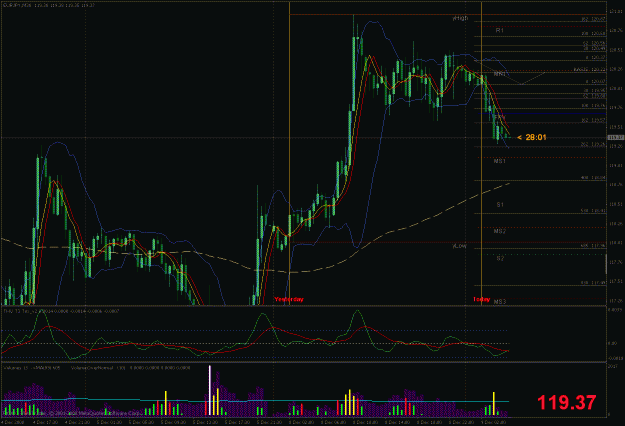Click the '5 Dec 13:20' time axis label
Screen dimensions: 625x426
[205, 422]
